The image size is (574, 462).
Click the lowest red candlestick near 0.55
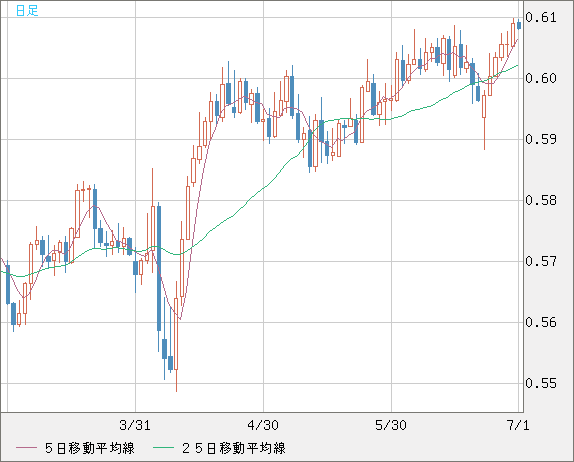pyautogui.click(x=176, y=334)
